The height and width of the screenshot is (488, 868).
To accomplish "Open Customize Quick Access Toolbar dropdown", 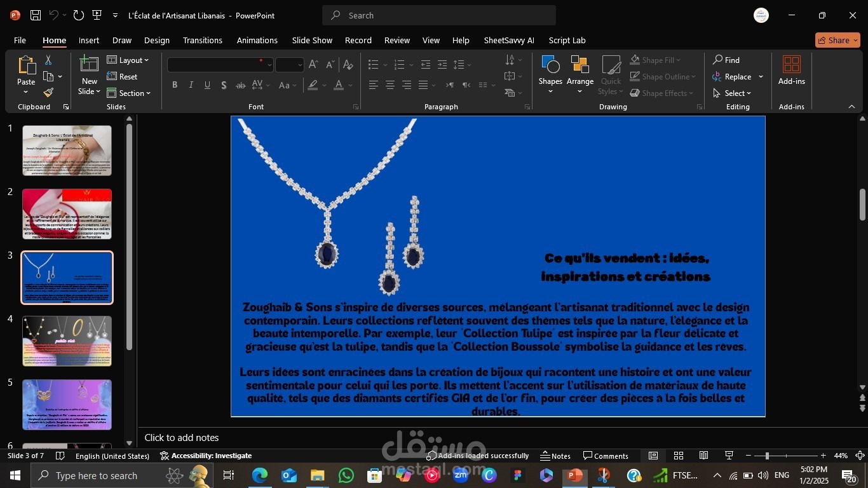I will point(115,15).
